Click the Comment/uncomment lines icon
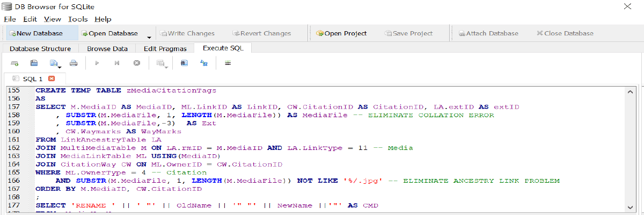 click(228, 63)
